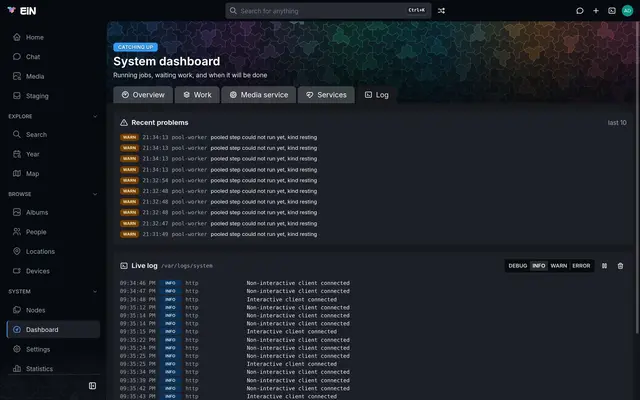The width and height of the screenshot is (640, 400).
Task: Click the shuffle icon beside search bar
Action: tap(441, 11)
